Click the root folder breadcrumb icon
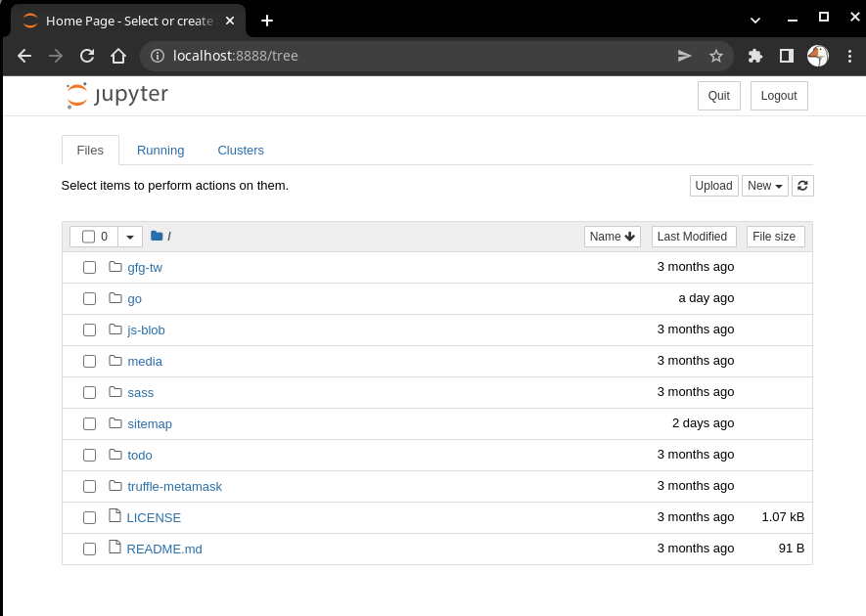 pyautogui.click(x=157, y=237)
